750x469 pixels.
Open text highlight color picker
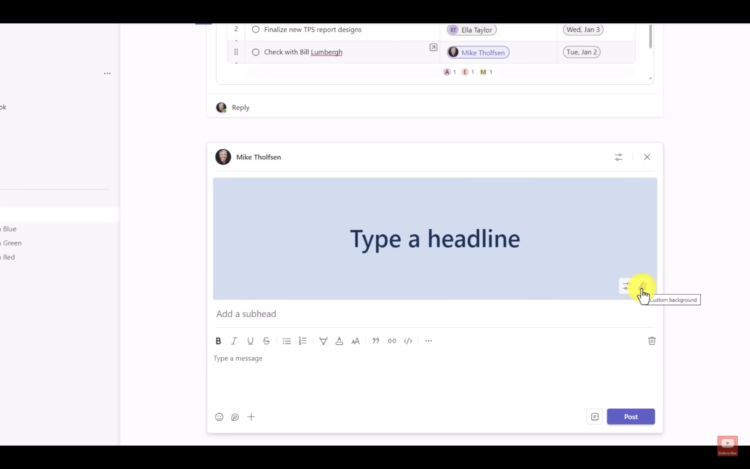[323, 341]
